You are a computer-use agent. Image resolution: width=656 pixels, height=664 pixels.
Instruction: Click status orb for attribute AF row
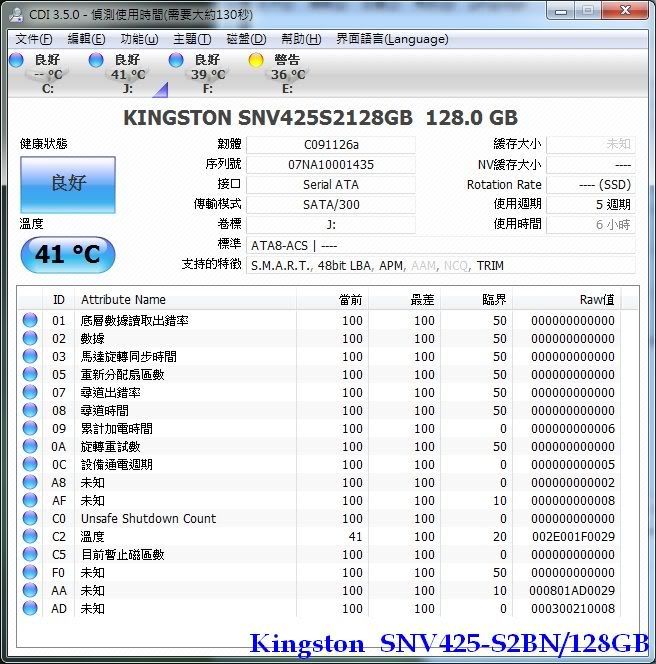(x=30, y=500)
